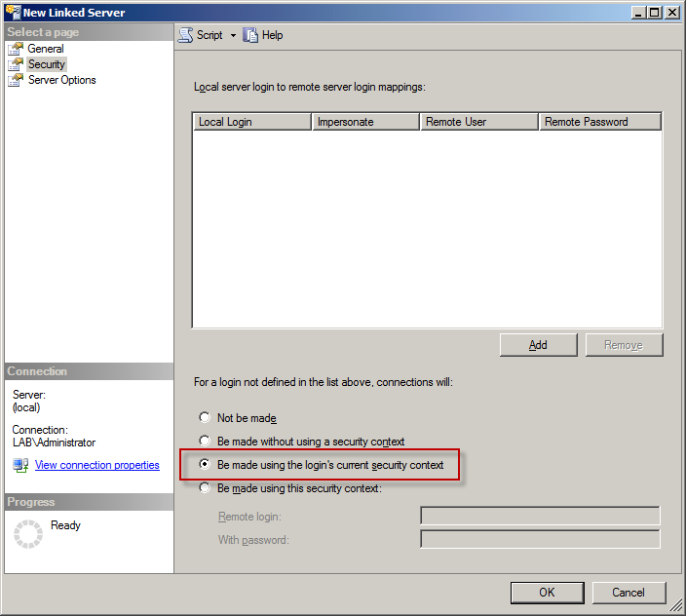Click the New Linked Server title bar icon
This screenshot has height=616, width=686.
(x=13, y=13)
